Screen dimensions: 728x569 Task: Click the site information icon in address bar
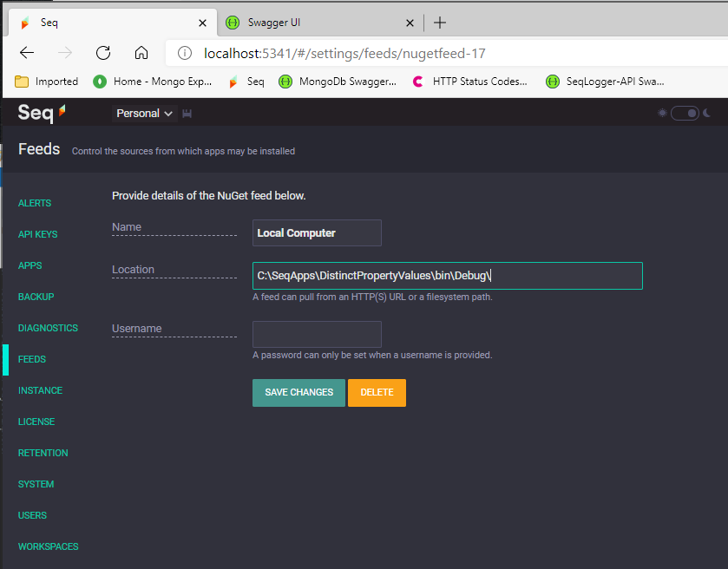point(185,54)
